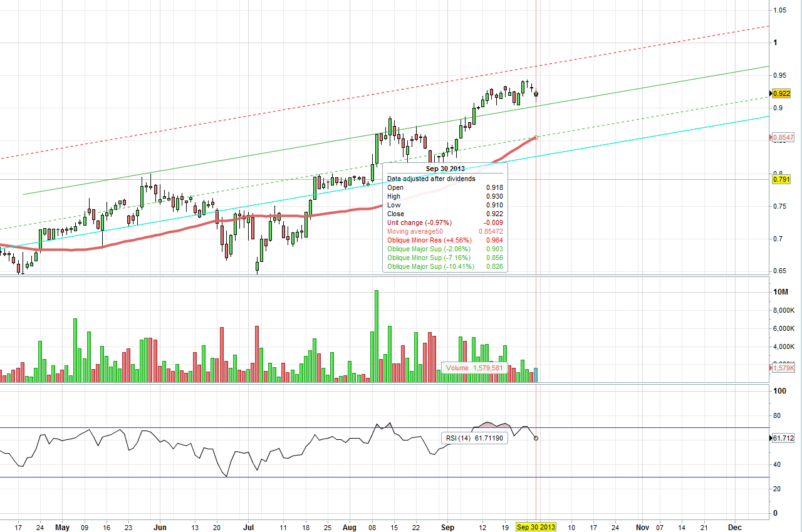Click the 80 level label on RSI axis

point(778,415)
